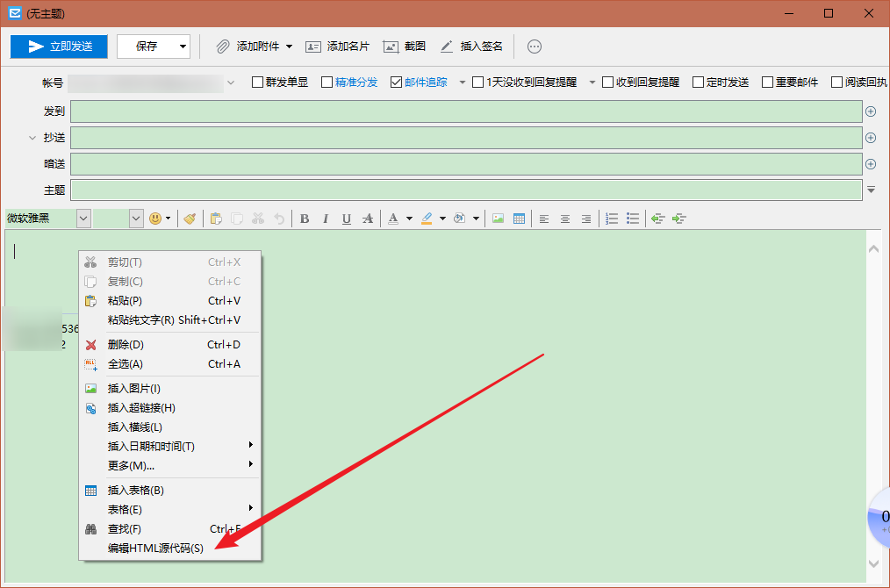The width and height of the screenshot is (890, 588).
Task: Click the 保存 save button
Action: click(x=147, y=47)
